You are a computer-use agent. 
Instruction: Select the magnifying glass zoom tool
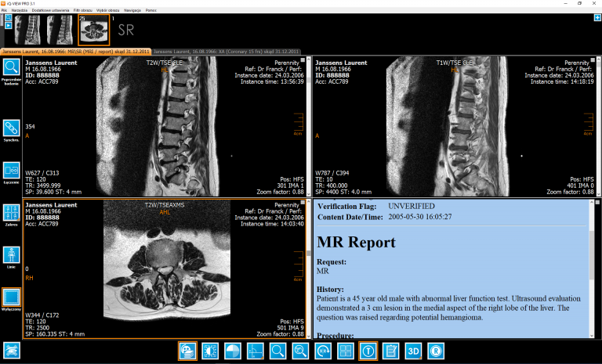(277, 351)
